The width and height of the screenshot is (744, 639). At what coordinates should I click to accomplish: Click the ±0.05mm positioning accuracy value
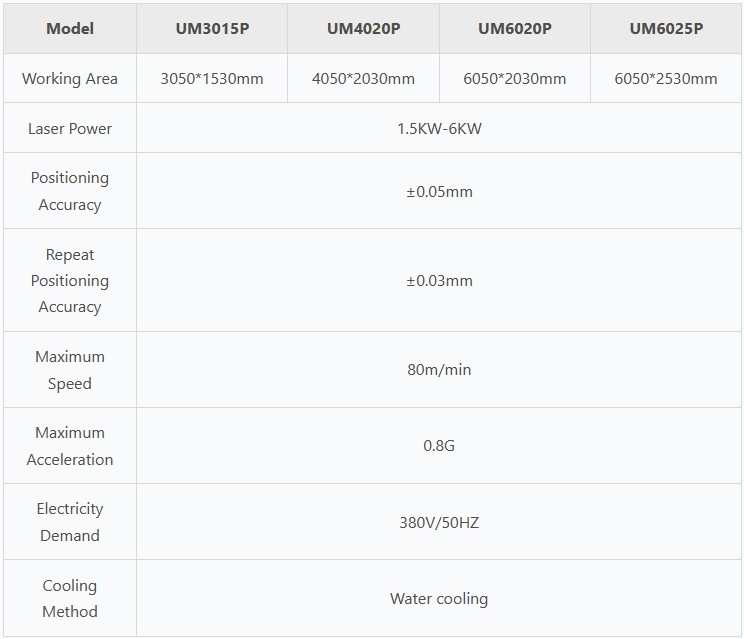439,191
